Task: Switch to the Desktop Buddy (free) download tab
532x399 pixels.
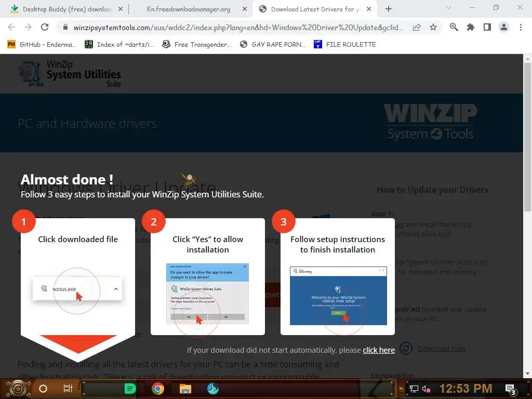Action: point(67,9)
